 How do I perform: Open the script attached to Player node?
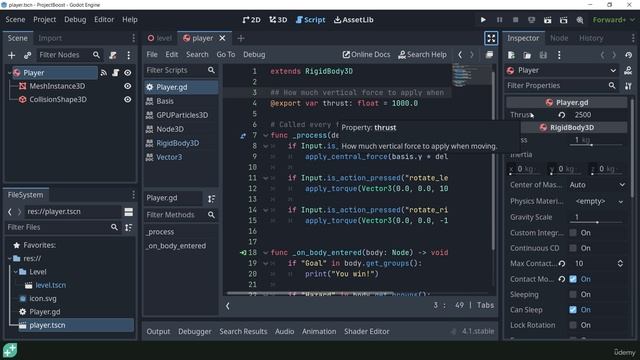point(116,73)
